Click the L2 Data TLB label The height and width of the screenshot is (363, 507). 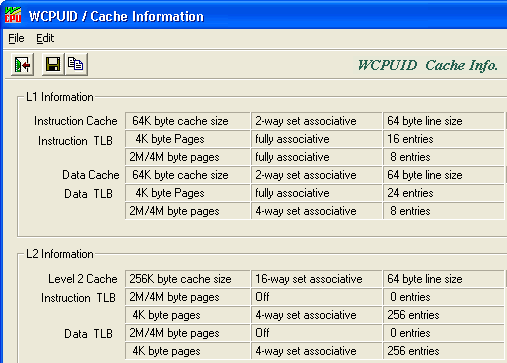(88, 334)
